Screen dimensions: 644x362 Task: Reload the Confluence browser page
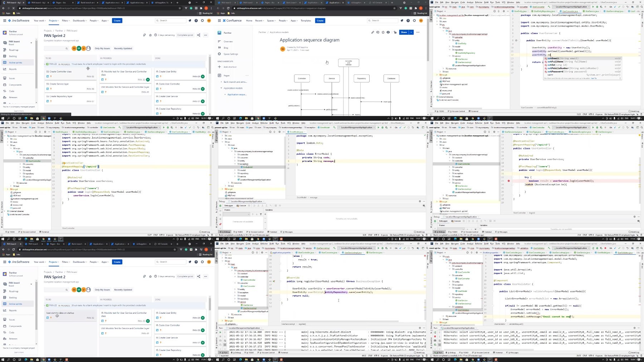click(x=228, y=8)
